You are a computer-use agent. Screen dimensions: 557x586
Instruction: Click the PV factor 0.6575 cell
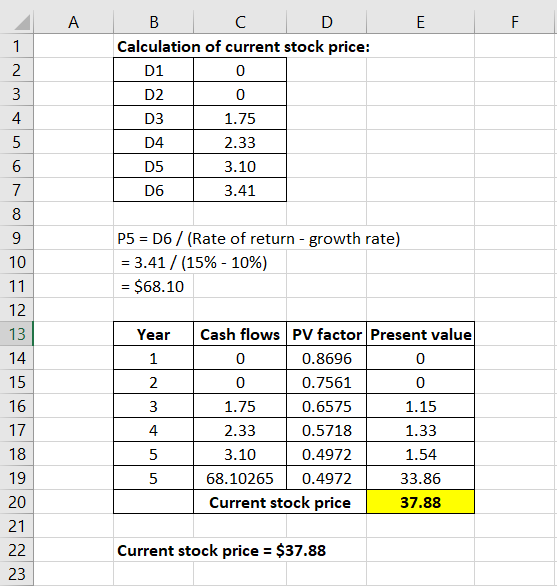(327, 406)
